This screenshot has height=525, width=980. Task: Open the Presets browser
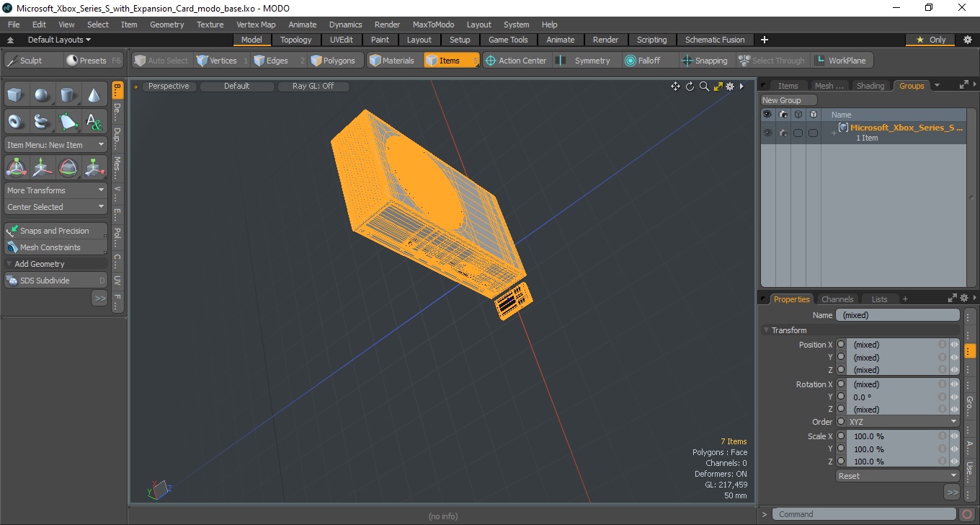pos(94,61)
